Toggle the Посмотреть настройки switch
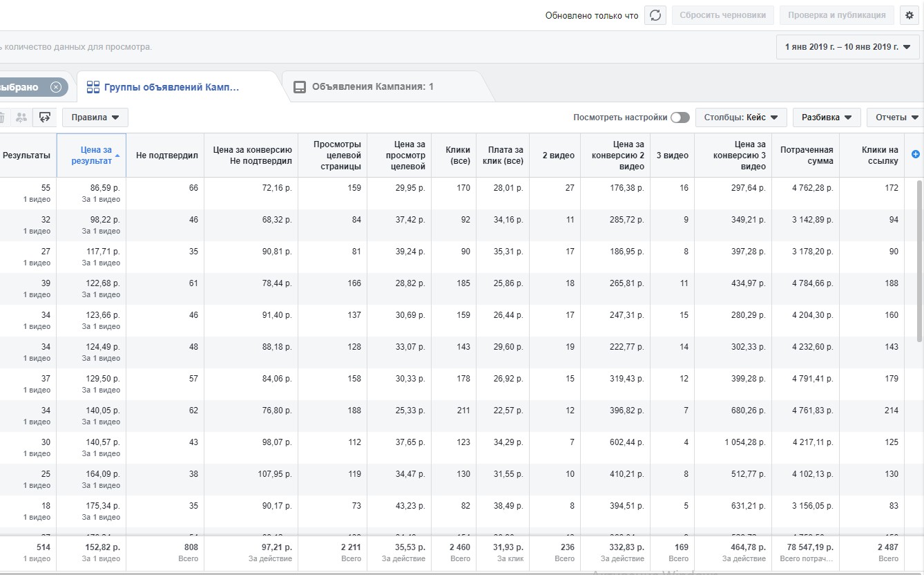 pyautogui.click(x=680, y=117)
